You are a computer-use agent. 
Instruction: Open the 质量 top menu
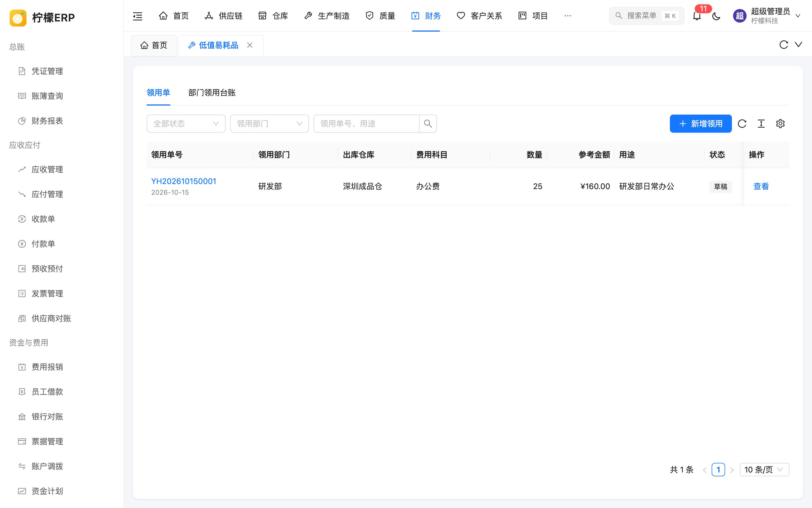tap(380, 16)
